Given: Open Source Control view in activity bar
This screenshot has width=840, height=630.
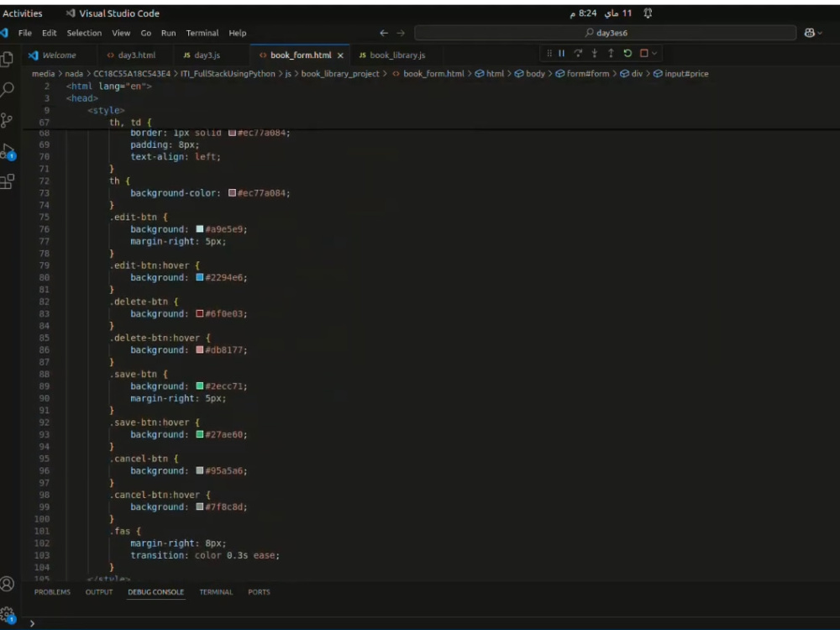Looking at the screenshot, I should [7, 120].
